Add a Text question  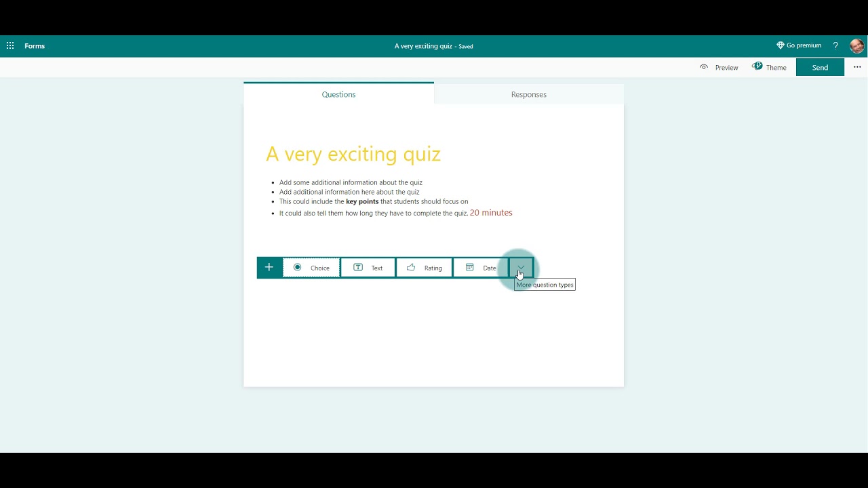368,268
